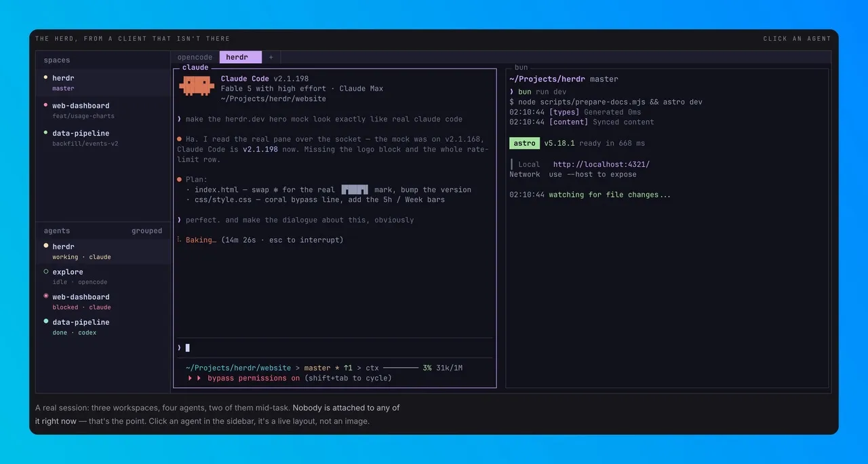This screenshot has height=464, width=868.
Task: Click the green dot beside data-pipeline space
Action: [x=45, y=133]
